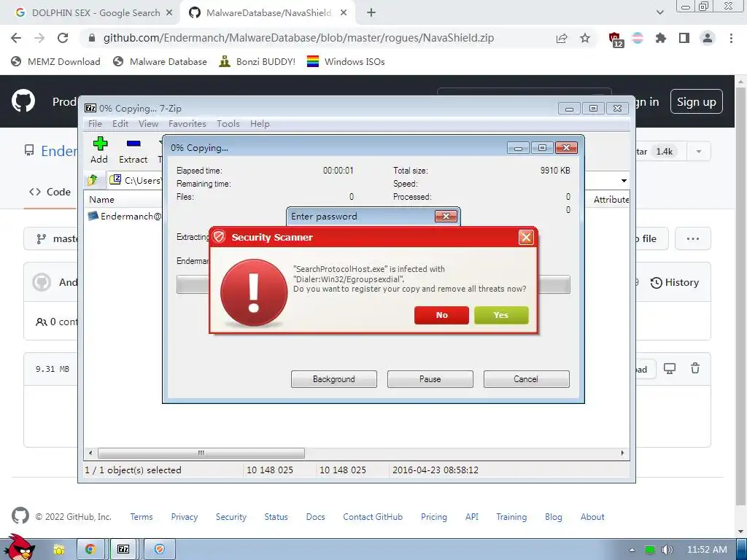Viewport: 747px width, 560px height.
Task: Open the Terms footer link
Action: click(x=142, y=517)
